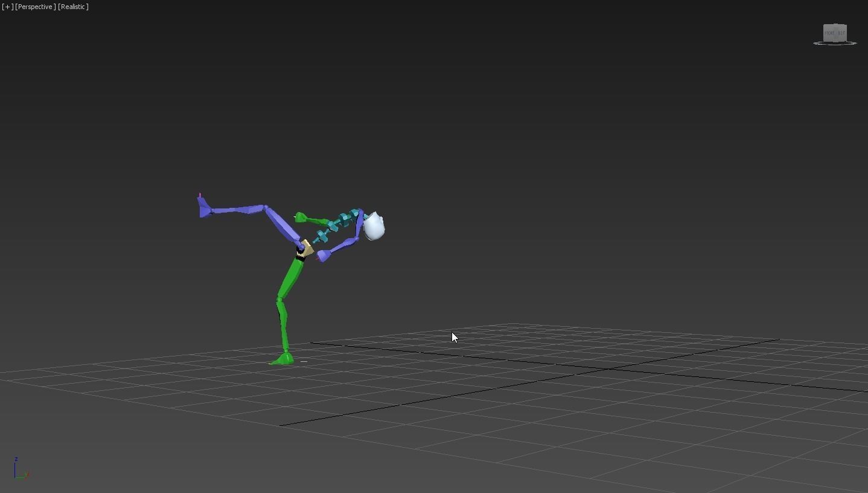Screen dimensions: 868x493
Task: Open the [+] viewport general menu
Action: click(7, 7)
